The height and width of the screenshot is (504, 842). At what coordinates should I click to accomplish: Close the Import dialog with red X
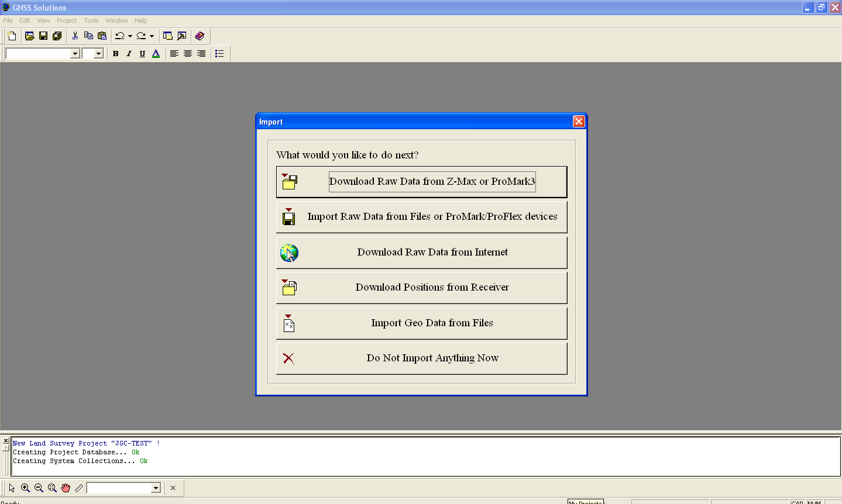[579, 121]
